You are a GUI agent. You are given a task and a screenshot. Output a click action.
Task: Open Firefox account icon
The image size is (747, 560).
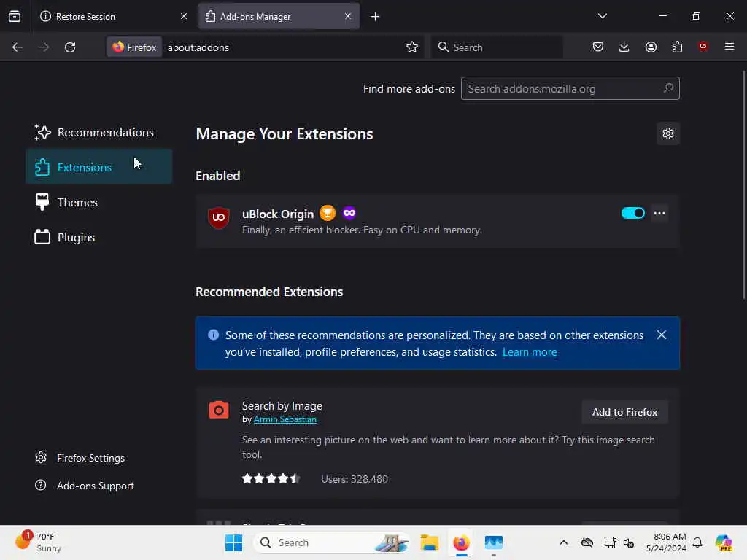click(x=651, y=47)
